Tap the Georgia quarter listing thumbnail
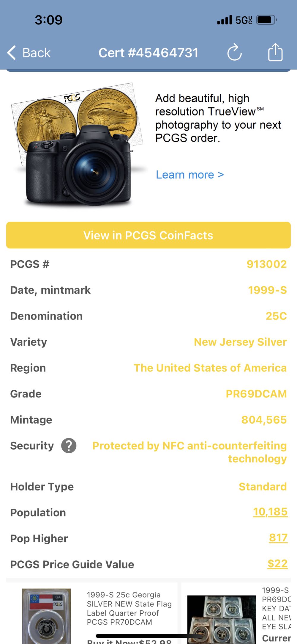Image resolution: width=297 pixels, height=644 pixels. pos(46,616)
